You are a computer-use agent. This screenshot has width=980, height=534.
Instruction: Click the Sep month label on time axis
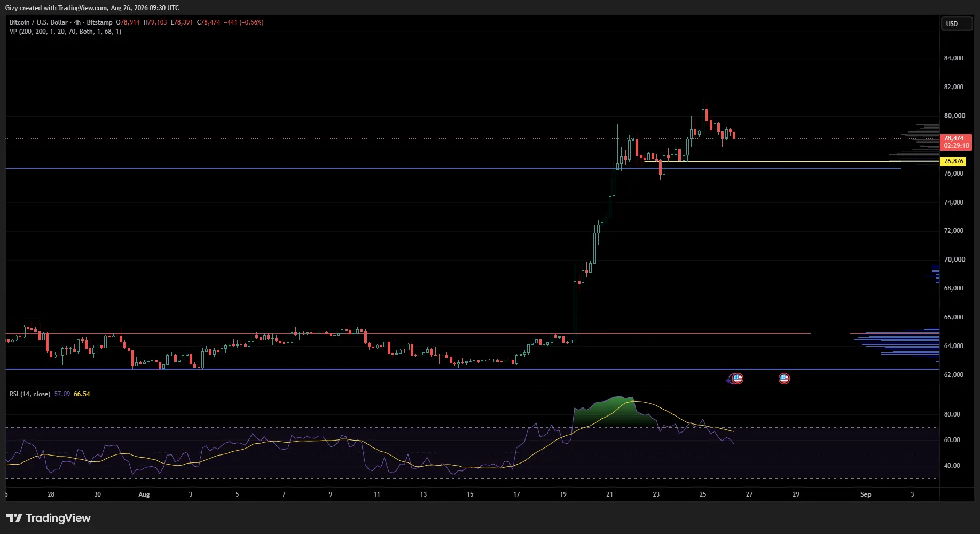point(866,494)
